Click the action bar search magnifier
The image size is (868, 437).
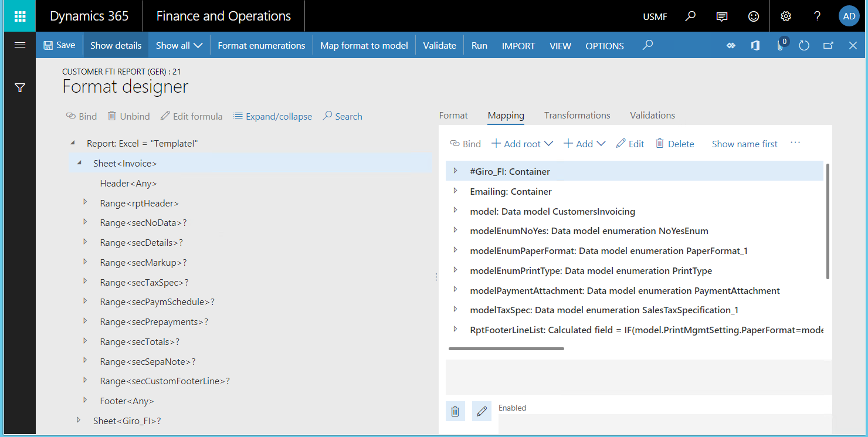[647, 45]
